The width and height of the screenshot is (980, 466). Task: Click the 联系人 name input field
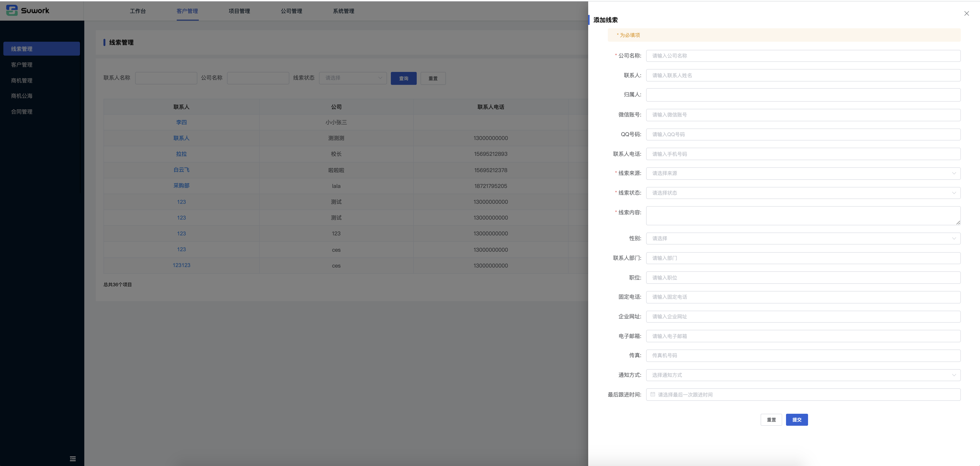[x=803, y=75]
